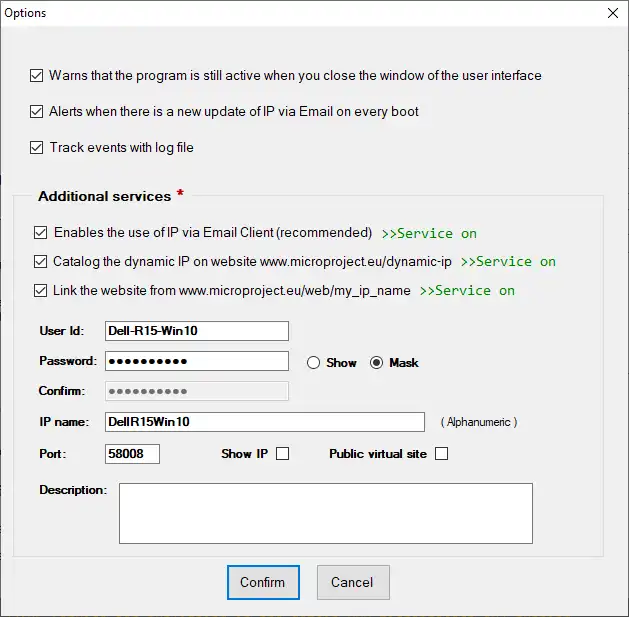Close the Options dialog window
The image size is (629, 617).
coord(612,13)
